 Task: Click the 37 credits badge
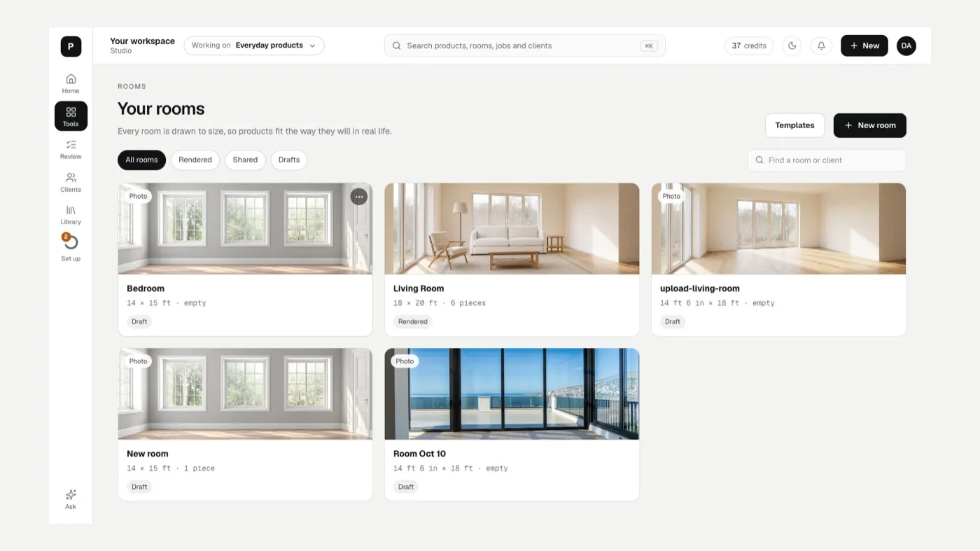(x=749, y=46)
